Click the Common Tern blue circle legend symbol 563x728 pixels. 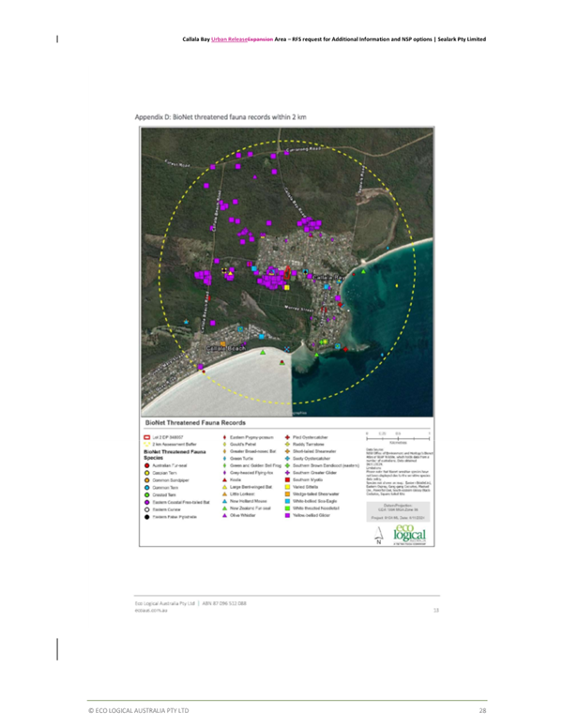[x=146, y=488]
